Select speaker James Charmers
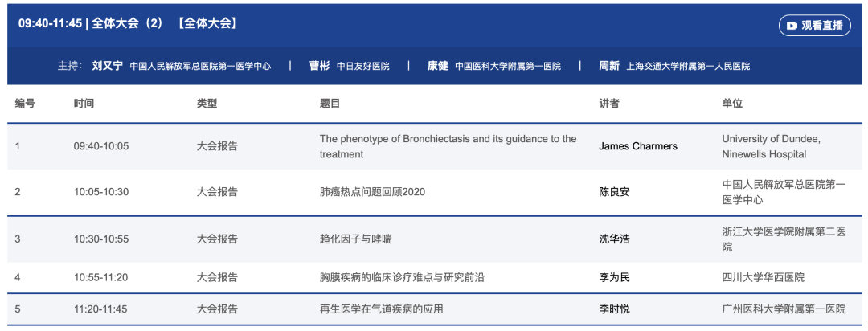This screenshot has height=331, width=868. tap(638, 146)
